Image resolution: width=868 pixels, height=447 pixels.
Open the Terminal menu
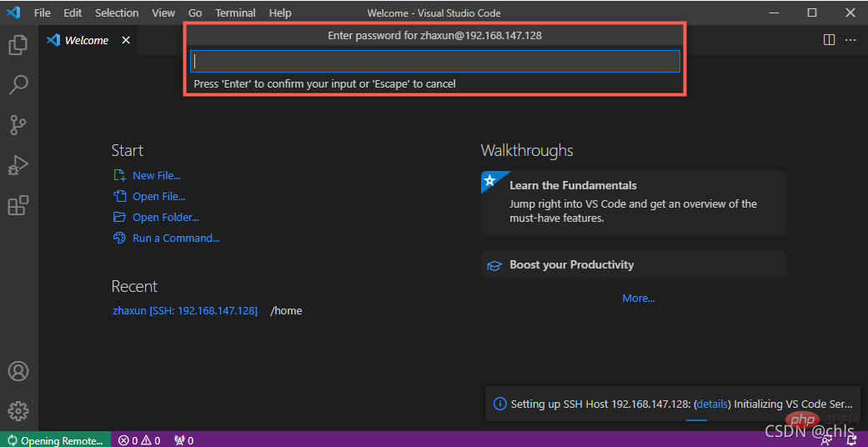[235, 13]
